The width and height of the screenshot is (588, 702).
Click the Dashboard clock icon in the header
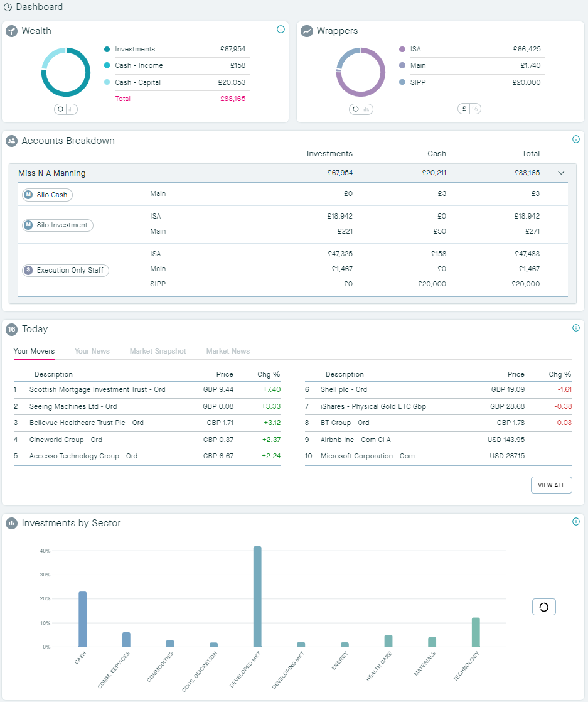pyautogui.click(x=9, y=7)
